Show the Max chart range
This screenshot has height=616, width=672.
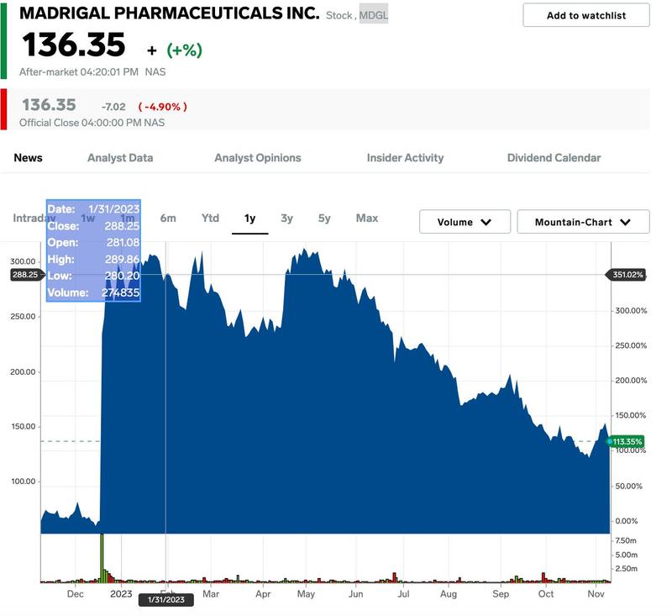(x=367, y=218)
